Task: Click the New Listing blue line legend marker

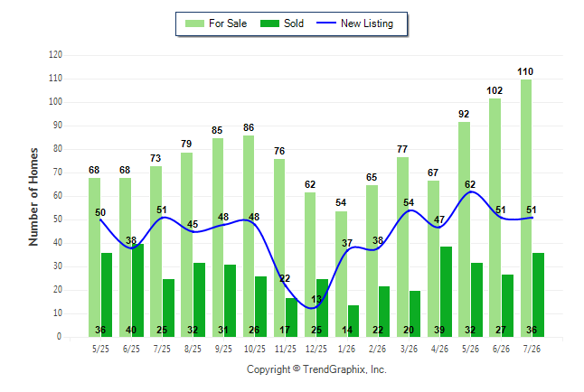Action: coord(326,23)
